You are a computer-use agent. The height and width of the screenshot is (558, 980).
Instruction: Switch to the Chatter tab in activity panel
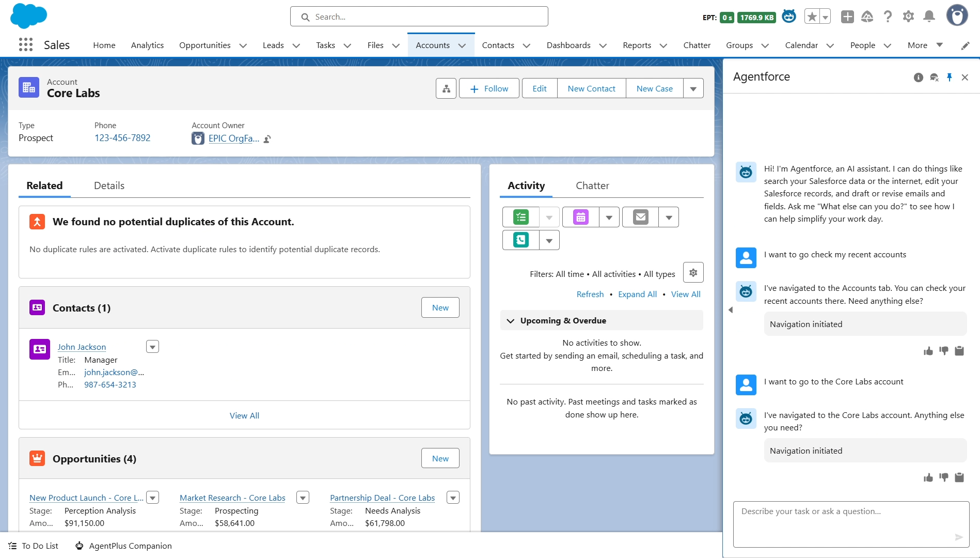(592, 186)
